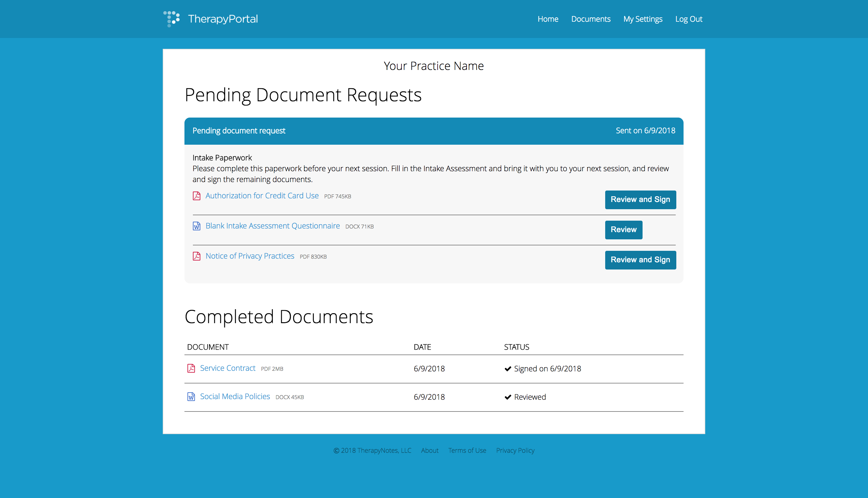Click checkmark icon next to Reviewed status
Screen dimensions: 868x498
508,397
